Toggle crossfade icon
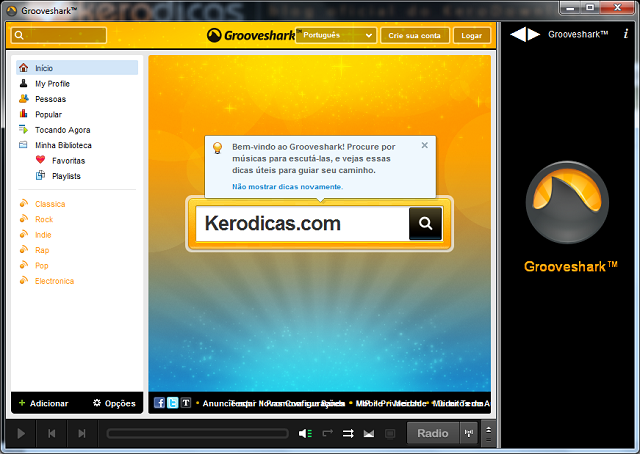Image resolution: width=640 pixels, height=454 pixels. pyautogui.click(x=369, y=434)
